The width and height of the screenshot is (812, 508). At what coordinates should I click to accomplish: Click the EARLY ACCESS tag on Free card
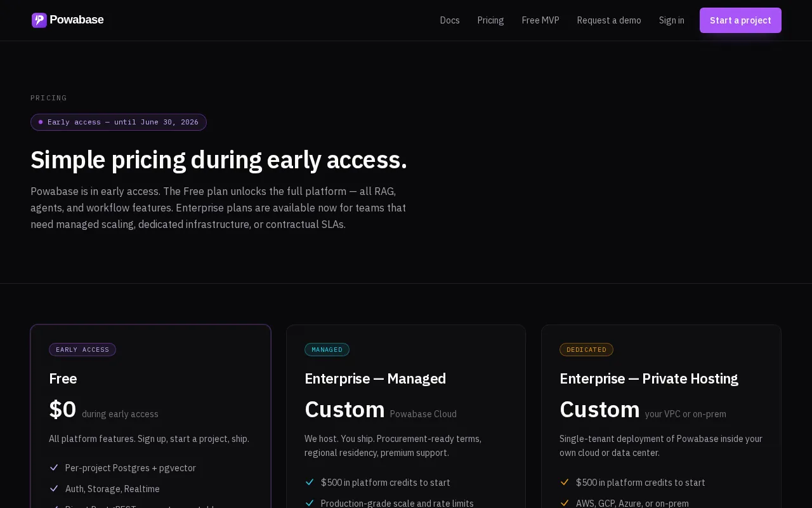coord(82,350)
